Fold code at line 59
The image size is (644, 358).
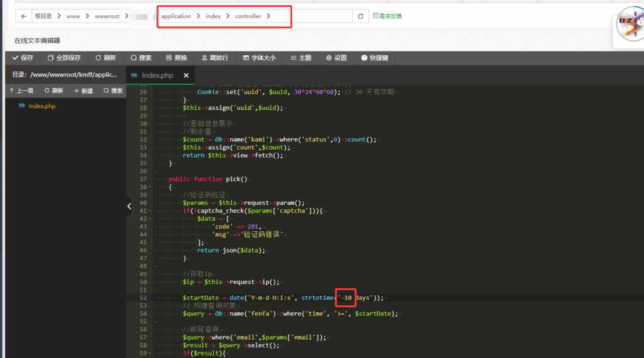coord(150,353)
